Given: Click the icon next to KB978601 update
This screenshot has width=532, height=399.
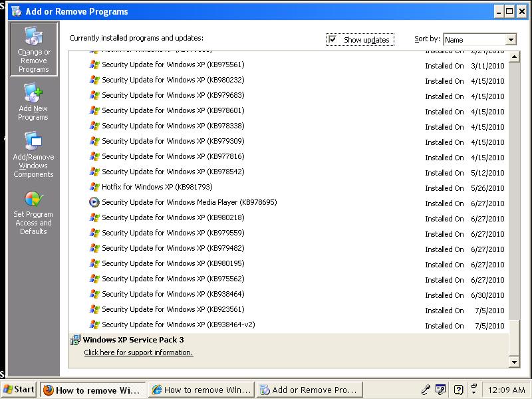Looking at the screenshot, I should pyautogui.click(x=94, y=110).
